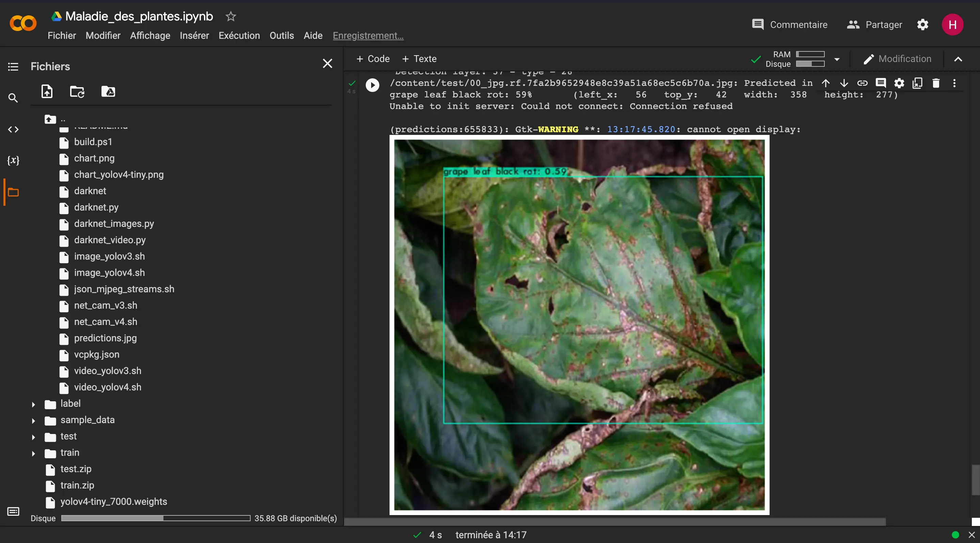
Task: Expand the label folder
Action: [33, 404]
